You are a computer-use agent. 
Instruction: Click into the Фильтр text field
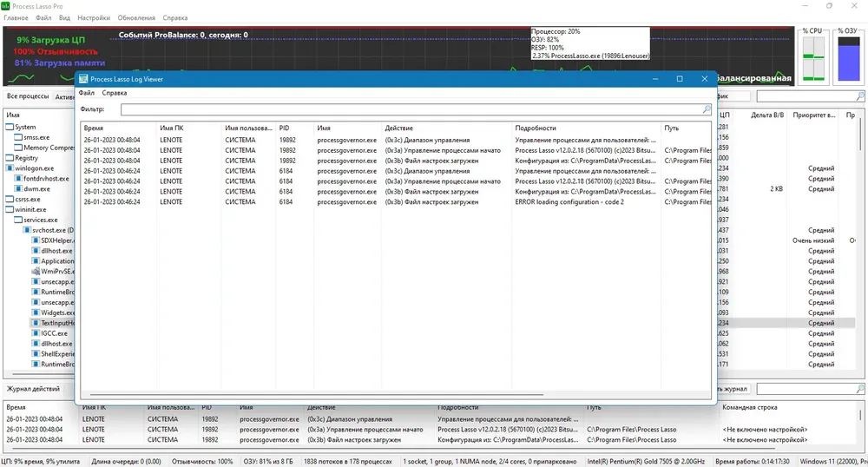(408, 110)
